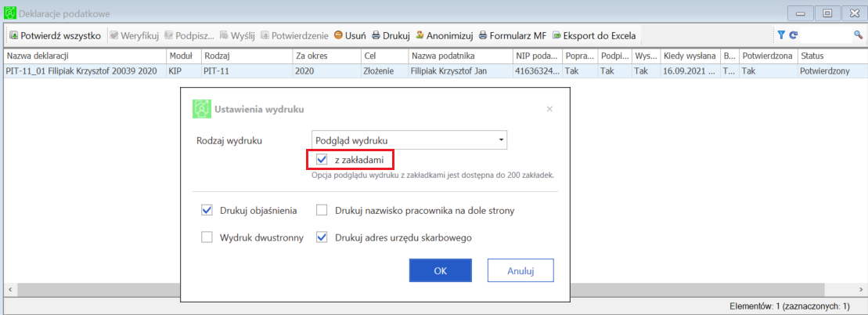Click the Podpisz... toolbar button

coord(189,36)
